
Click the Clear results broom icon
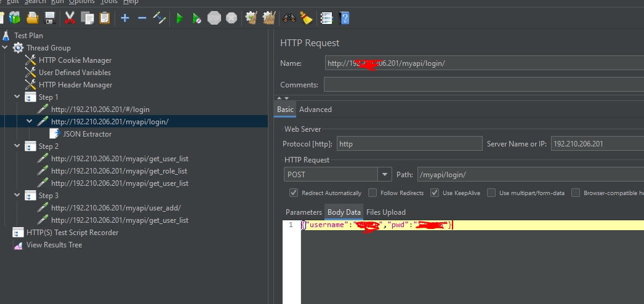click(251, 18)
